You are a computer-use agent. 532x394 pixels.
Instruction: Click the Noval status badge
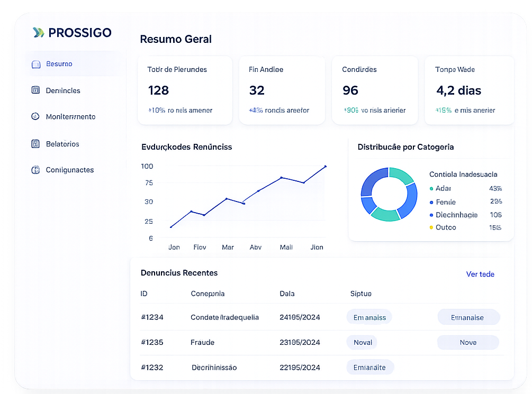363,343
